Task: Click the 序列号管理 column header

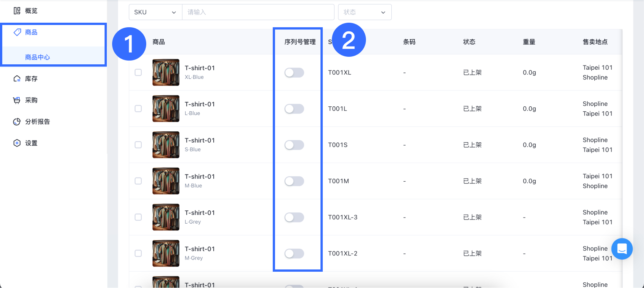Action: click(300, 42)
